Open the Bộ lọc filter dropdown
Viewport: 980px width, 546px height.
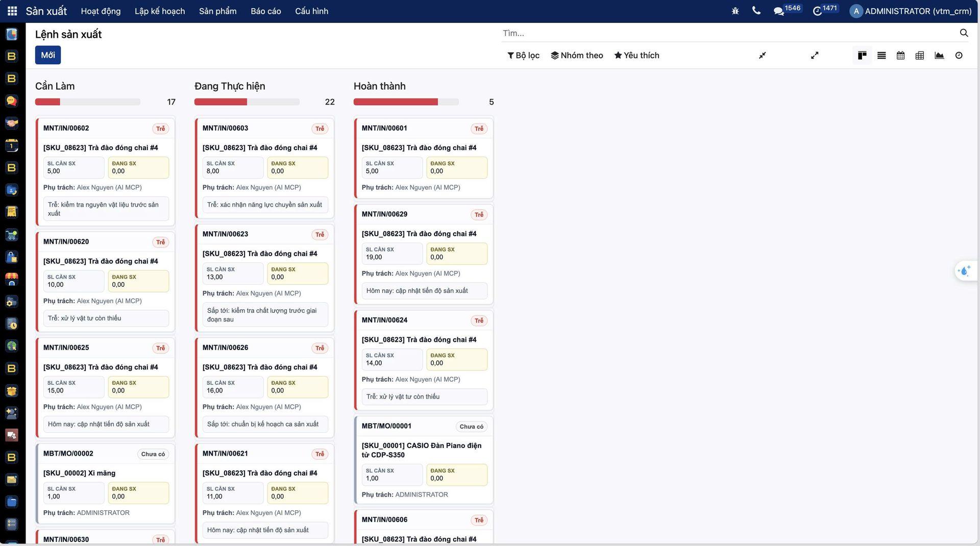523,55
